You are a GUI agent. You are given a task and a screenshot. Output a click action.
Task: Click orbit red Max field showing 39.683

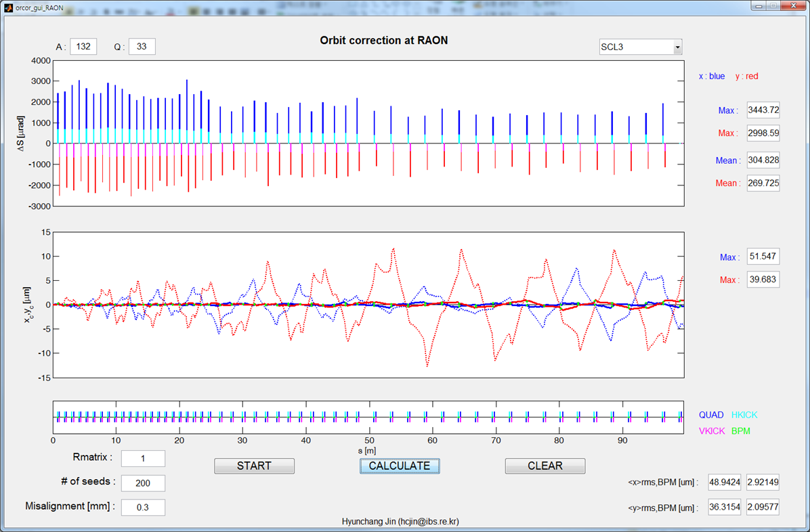click(763, 280)
